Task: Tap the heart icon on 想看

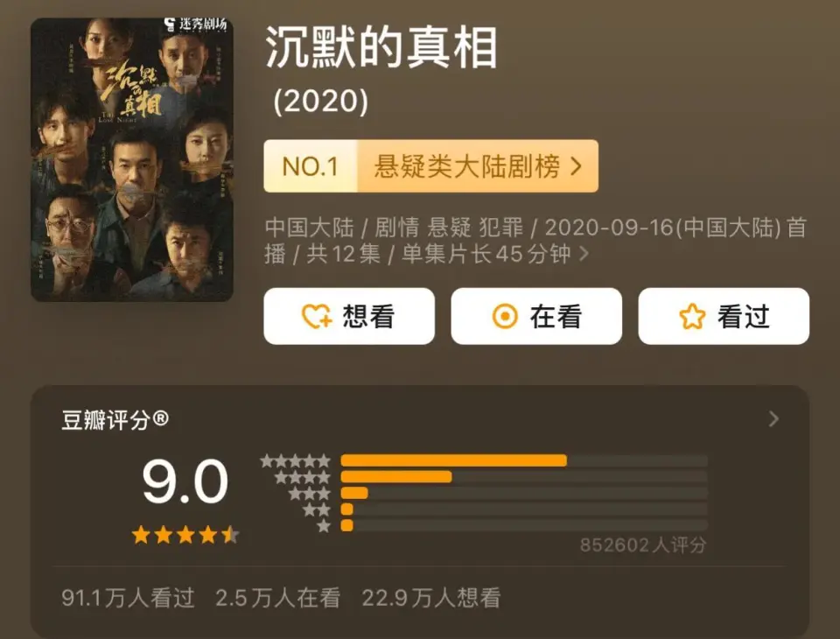Action: pos(316,317)
